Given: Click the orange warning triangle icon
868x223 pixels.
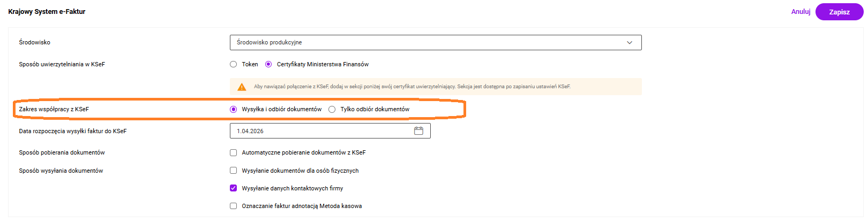Looking at the screenshot, I should 242,87.
